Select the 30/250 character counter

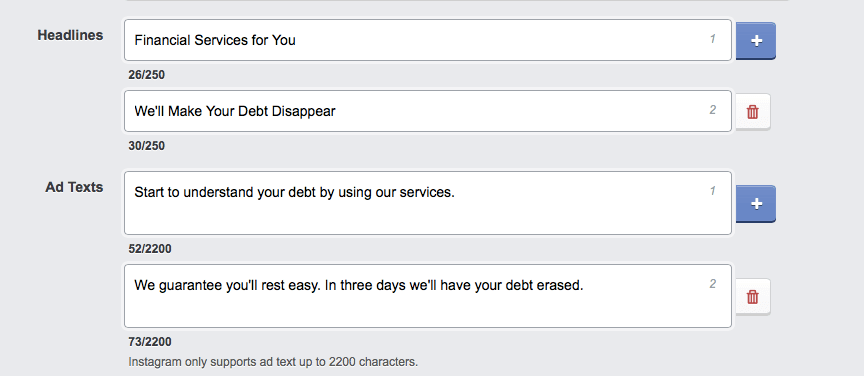147,146
